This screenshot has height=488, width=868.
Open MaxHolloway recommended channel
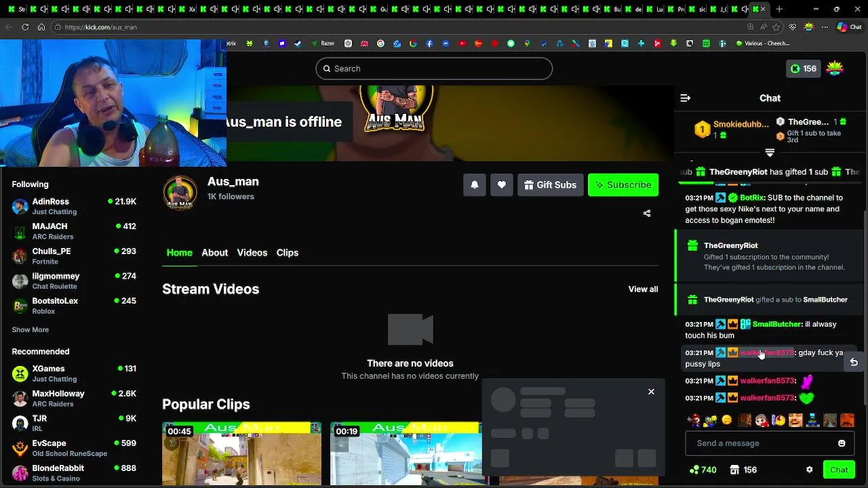coord(74,399)
